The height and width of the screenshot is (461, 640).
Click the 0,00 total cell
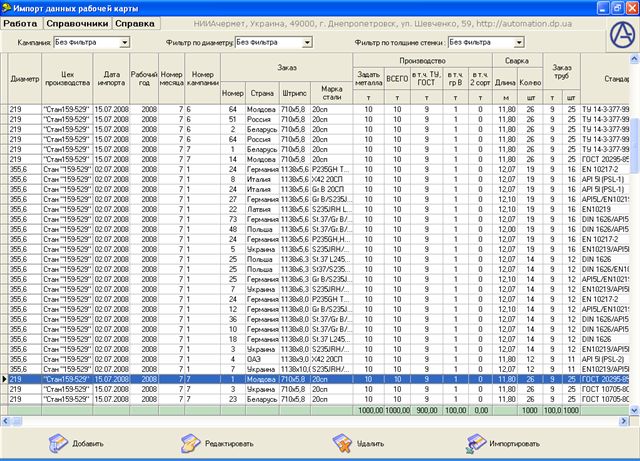tap(480, 410)
